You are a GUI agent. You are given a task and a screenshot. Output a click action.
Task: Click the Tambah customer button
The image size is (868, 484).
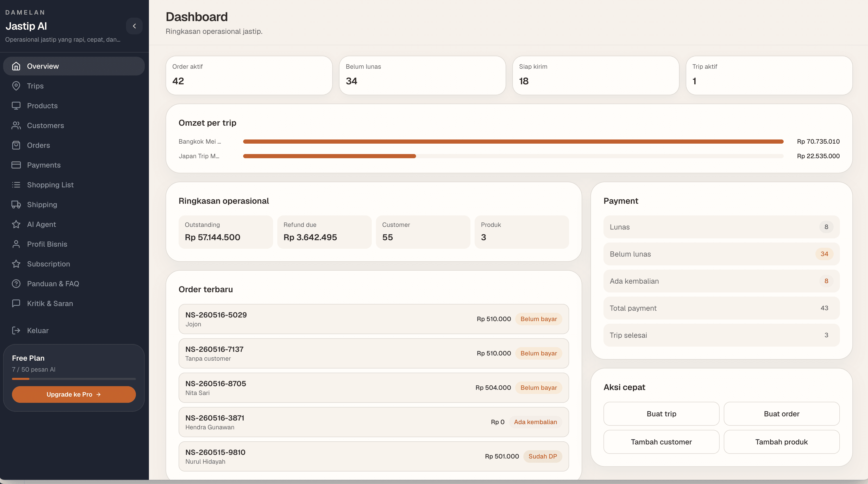(661, 442)
